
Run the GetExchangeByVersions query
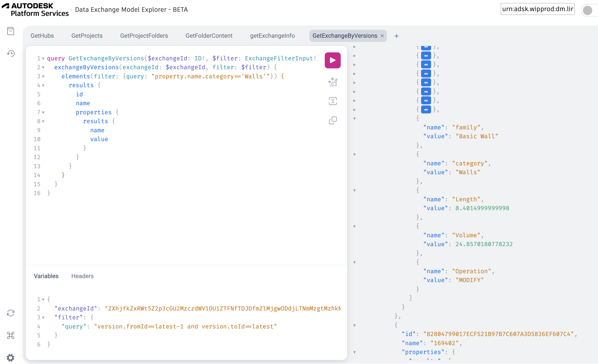pos(333,60)
